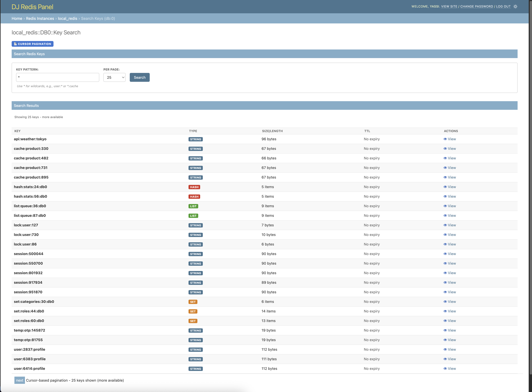This screenshot has width=532, height=392.
Task: Open the Change Password link
Action: pos(476,6)
